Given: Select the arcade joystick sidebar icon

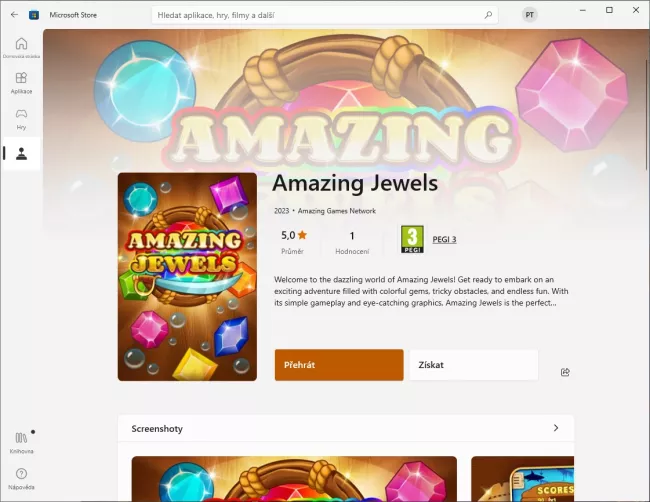Looking at the screenshot, I should 21,154.
